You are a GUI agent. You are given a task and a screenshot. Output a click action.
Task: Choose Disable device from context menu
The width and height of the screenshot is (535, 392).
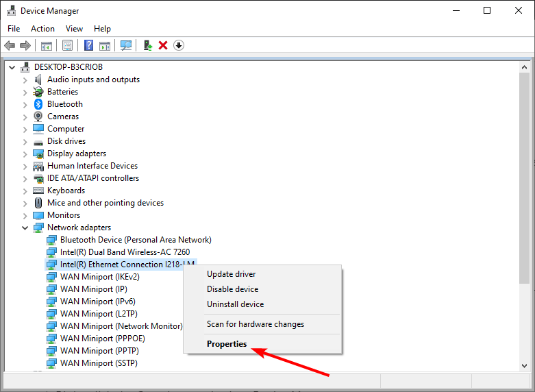pyautogui.click(x=263, y=289)
